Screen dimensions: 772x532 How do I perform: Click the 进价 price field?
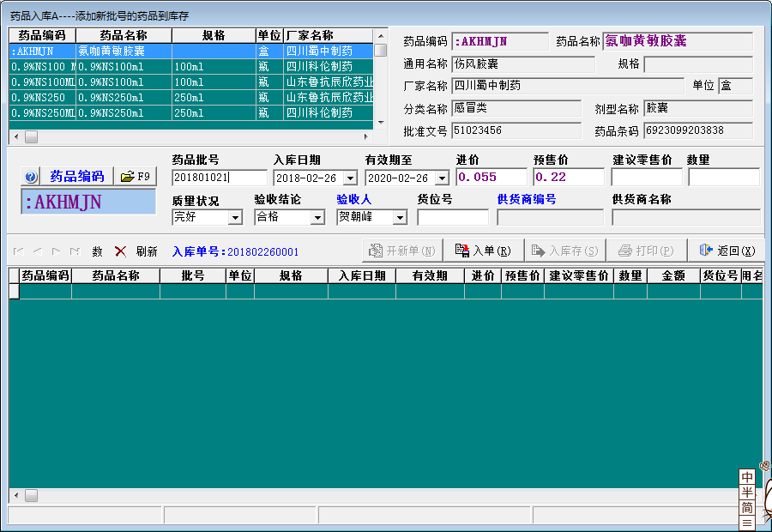[492, 178]
